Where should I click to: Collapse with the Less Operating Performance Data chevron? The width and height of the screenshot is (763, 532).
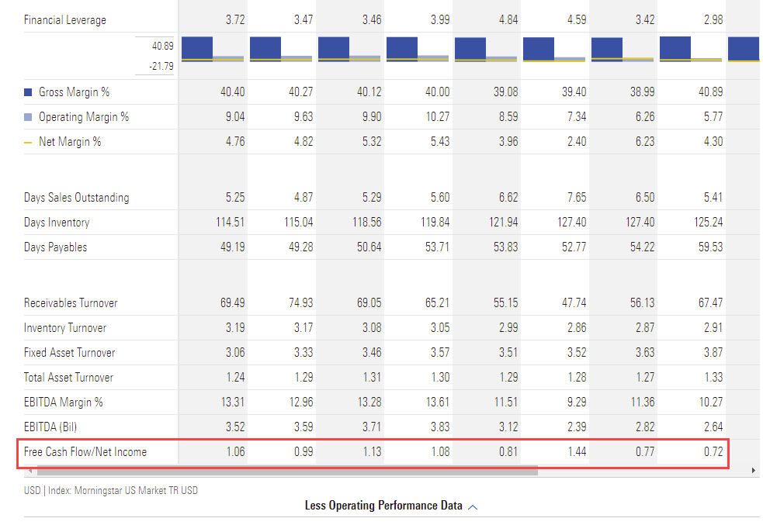tap(473, 506)
